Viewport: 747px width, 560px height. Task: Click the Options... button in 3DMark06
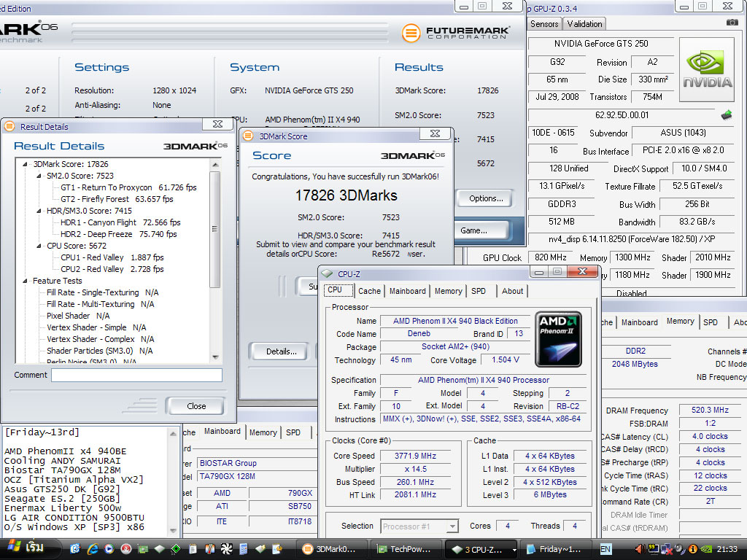[x=486, y=198]
